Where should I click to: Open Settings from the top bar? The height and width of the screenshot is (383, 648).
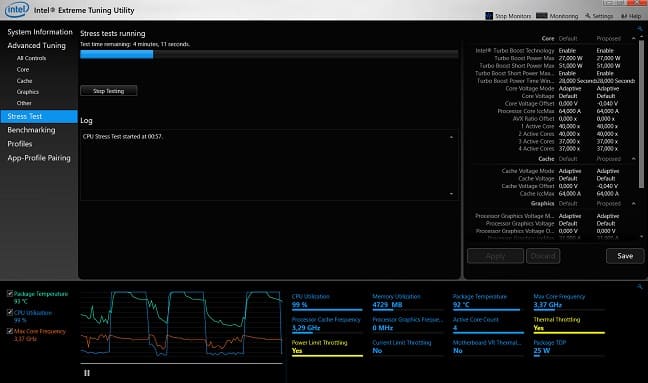pos(599,16)
